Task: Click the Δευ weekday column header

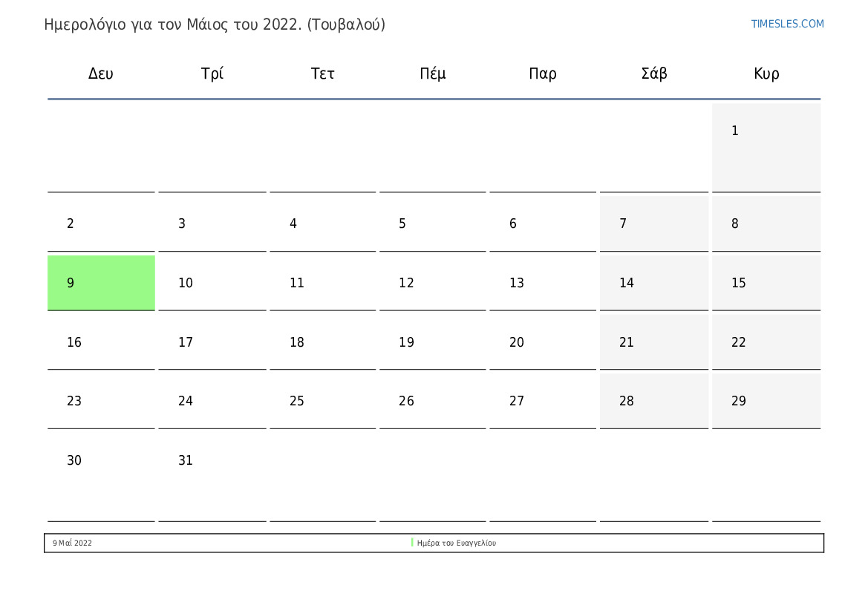Action: pos(101,74)
